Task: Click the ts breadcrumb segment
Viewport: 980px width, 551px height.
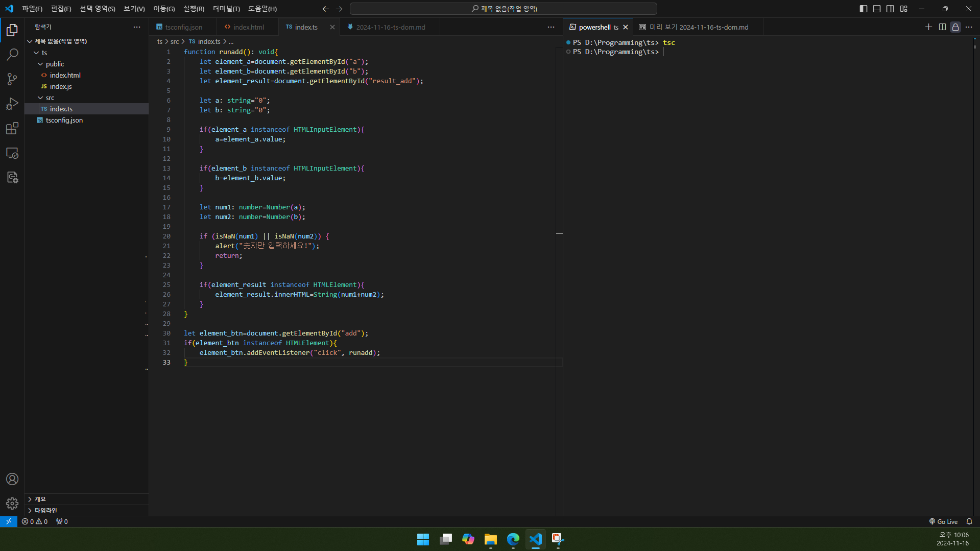Action: click(160, 41)
